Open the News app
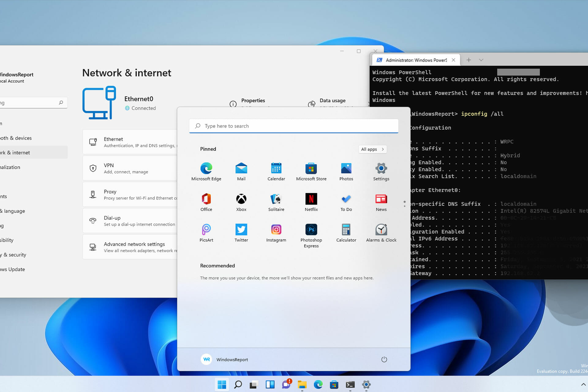This screenshot has height=392, width=588. click(x=381, y=202)
